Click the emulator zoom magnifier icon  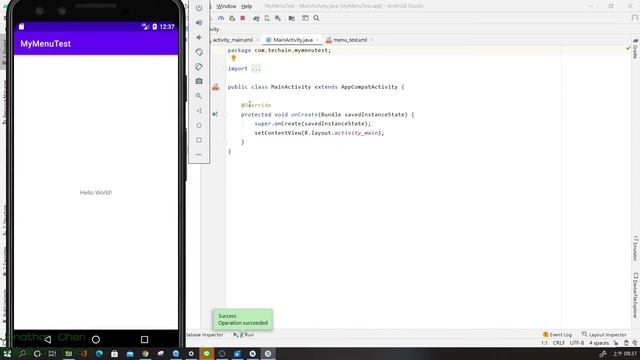199,96
